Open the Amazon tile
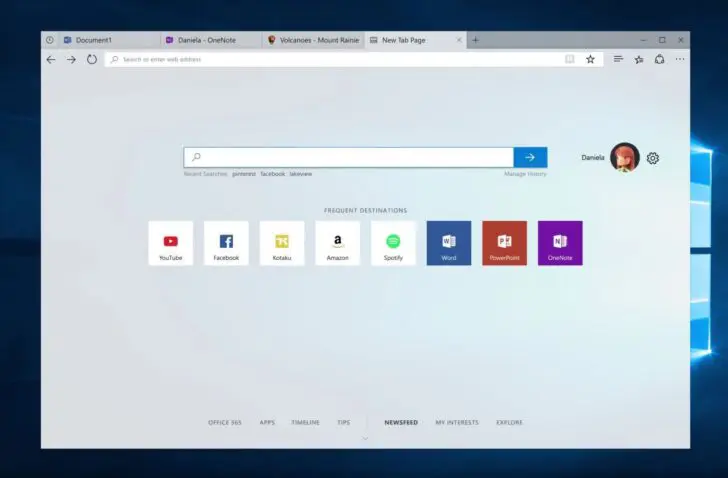 click(338, 243)
